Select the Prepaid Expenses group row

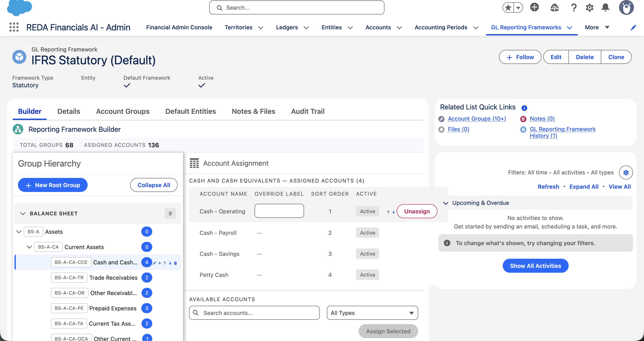(98, 308)
